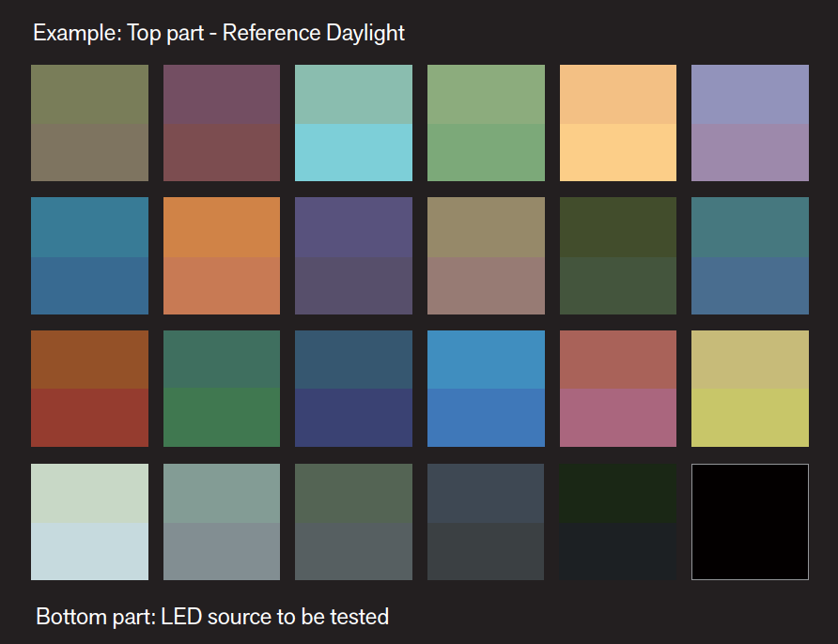
Task: Click the pure black swatch with white outline
Action: click(x=750, y=522)
